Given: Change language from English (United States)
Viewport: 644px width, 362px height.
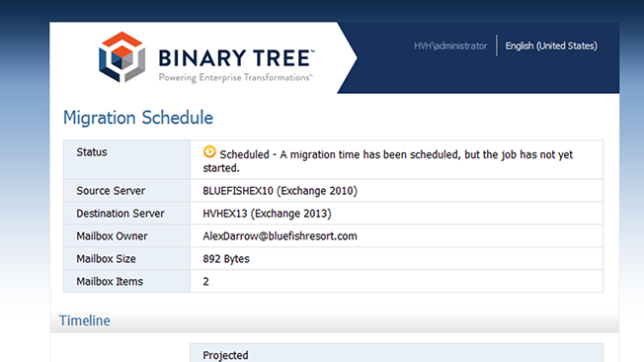Looking at the screenshot, I should (551, 45).
